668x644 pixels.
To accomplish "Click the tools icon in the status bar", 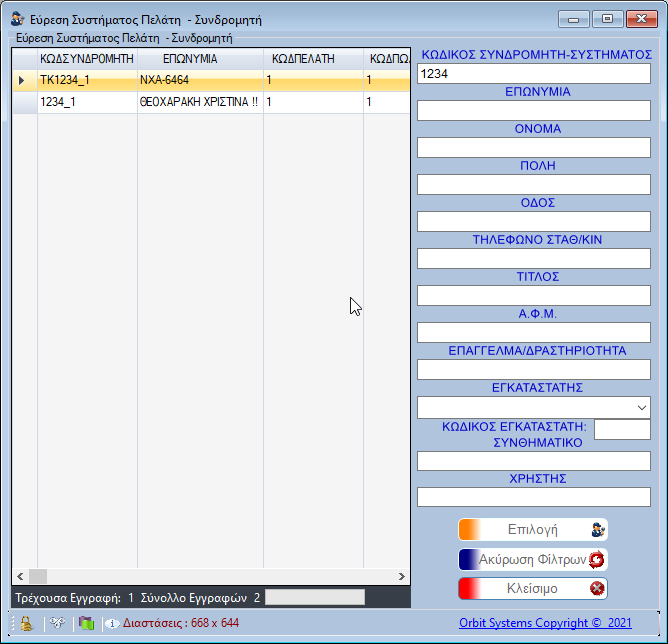I will (58, 623).
